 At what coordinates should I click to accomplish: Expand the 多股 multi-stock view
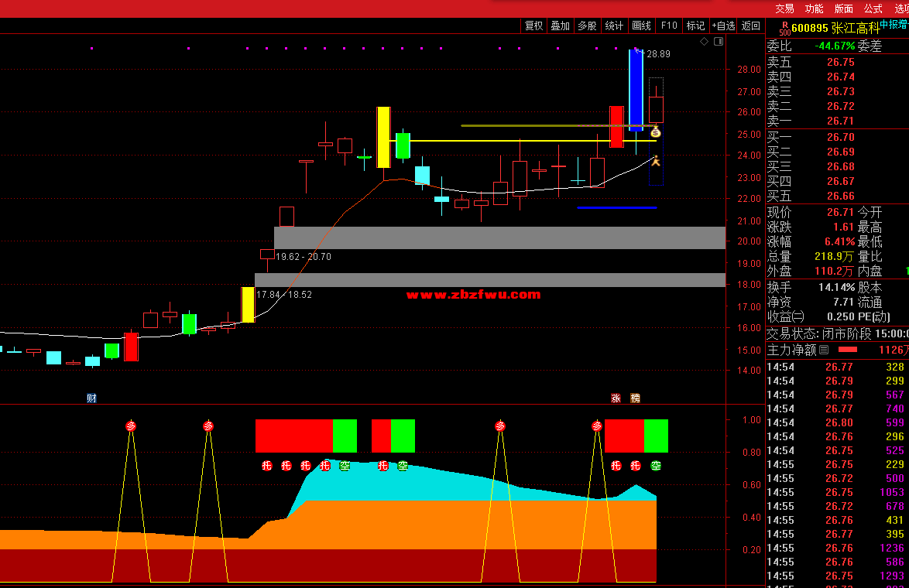pos(587,26)
